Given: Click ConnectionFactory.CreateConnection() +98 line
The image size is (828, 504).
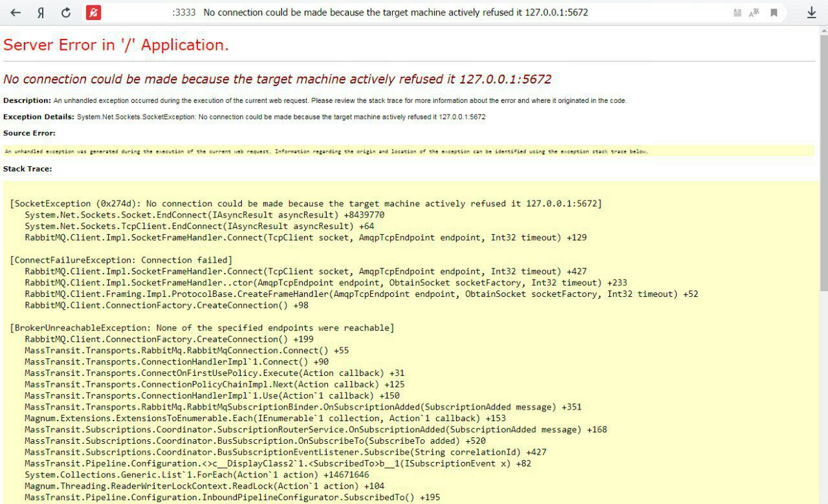Looking at the screenshot, I should pos(167,305).
